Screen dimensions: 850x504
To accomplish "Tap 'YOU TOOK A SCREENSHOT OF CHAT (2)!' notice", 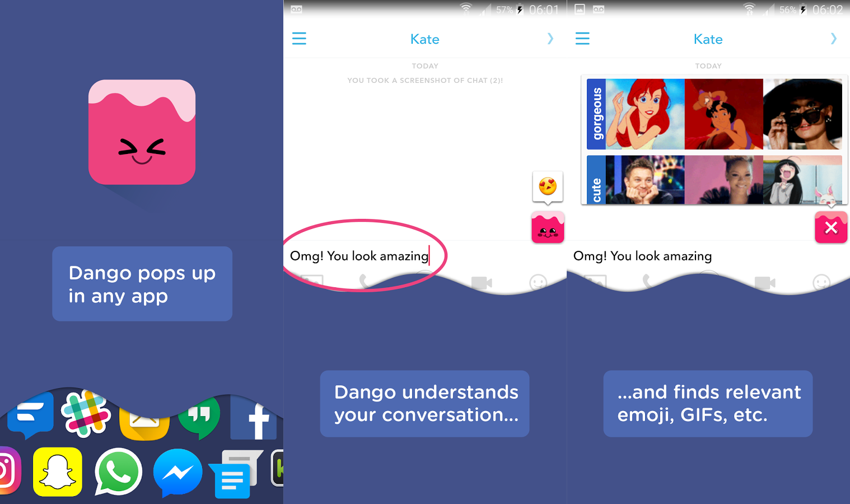I will coord(425,81).
